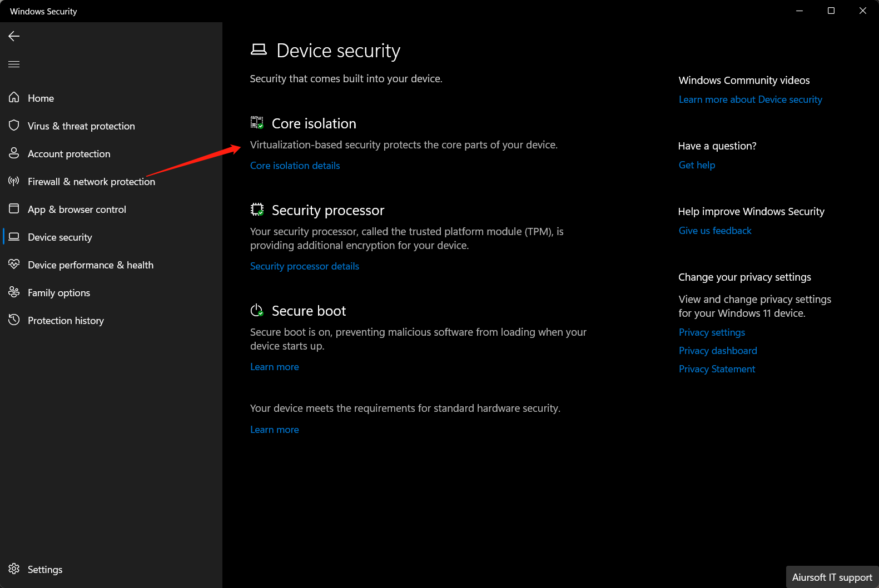Open Learn more about Device security link

pos(751,99)
